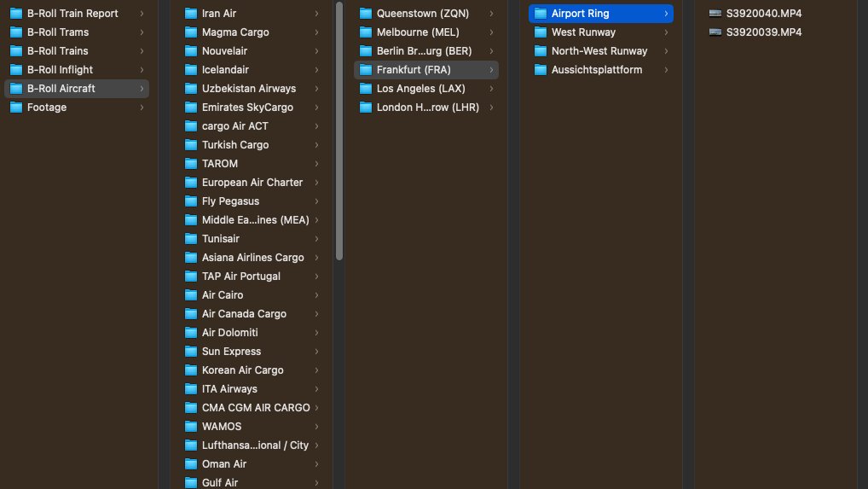Click the Los Angeles (LAX) folder icon
Screen dimensions: 868x489
(366, 89)
